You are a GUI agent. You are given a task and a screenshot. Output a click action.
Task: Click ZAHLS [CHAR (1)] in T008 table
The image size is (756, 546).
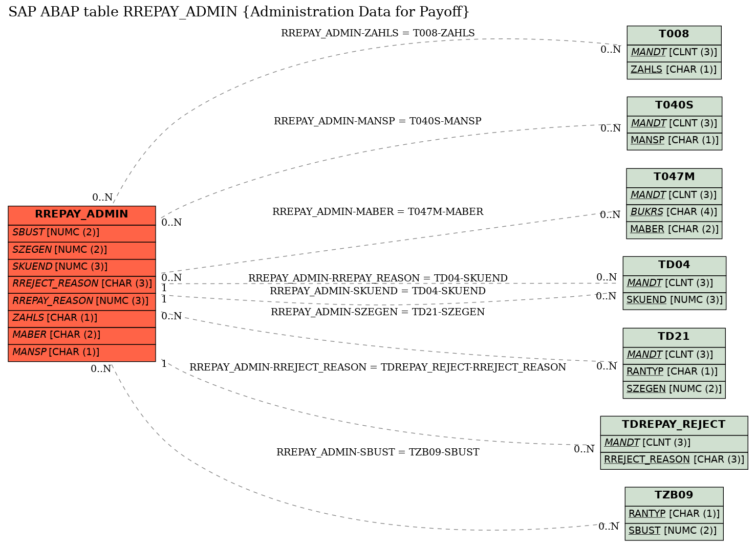tap(674, 70)
